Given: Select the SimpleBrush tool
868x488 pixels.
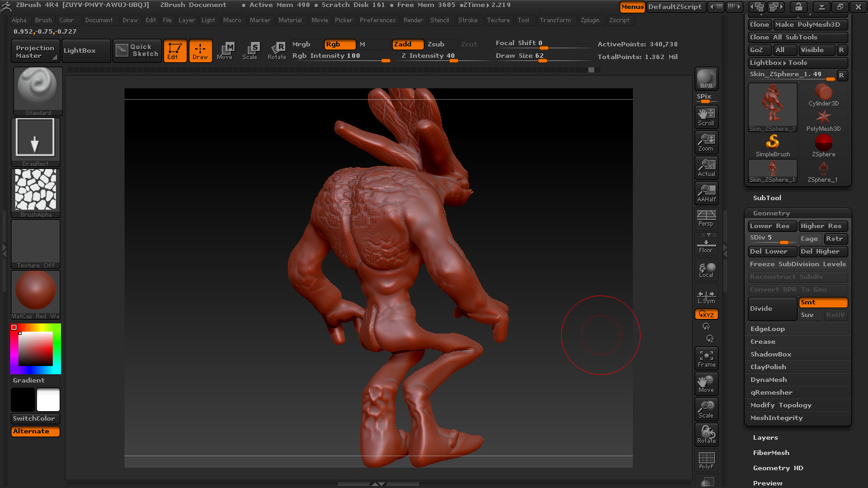Looking at the screenshot, I should (773, 146).
